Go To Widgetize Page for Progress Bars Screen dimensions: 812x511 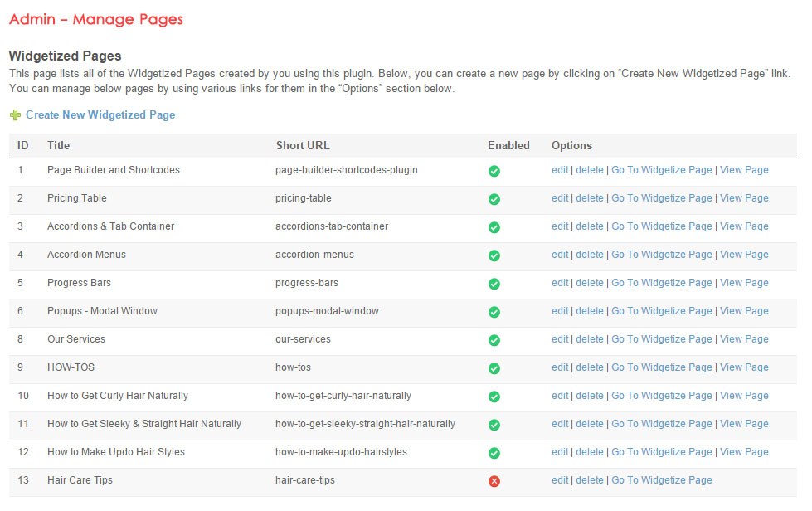point(661,283)
